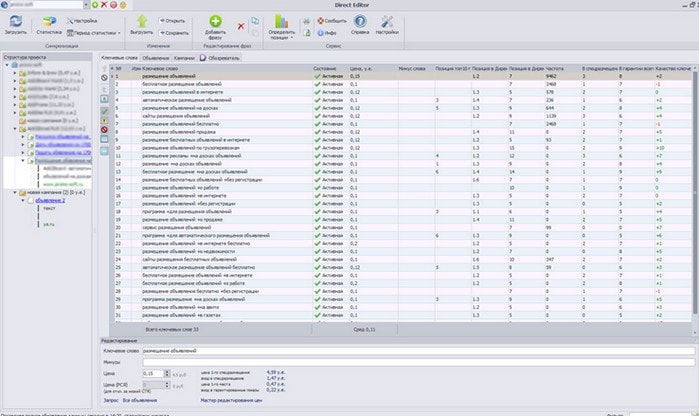Switch to the Объявления tab

coord(155,58)
